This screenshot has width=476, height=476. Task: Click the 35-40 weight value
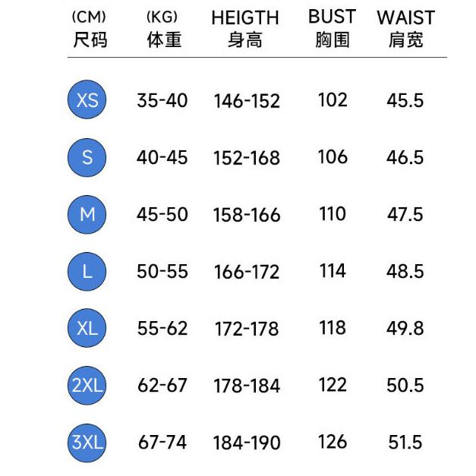(x=162, y=100)
